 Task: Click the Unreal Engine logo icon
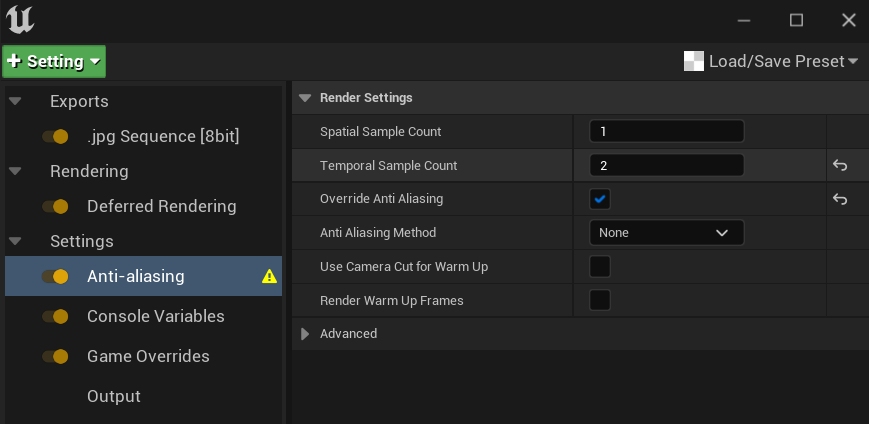pyautogui.click(x=18, y=20)
